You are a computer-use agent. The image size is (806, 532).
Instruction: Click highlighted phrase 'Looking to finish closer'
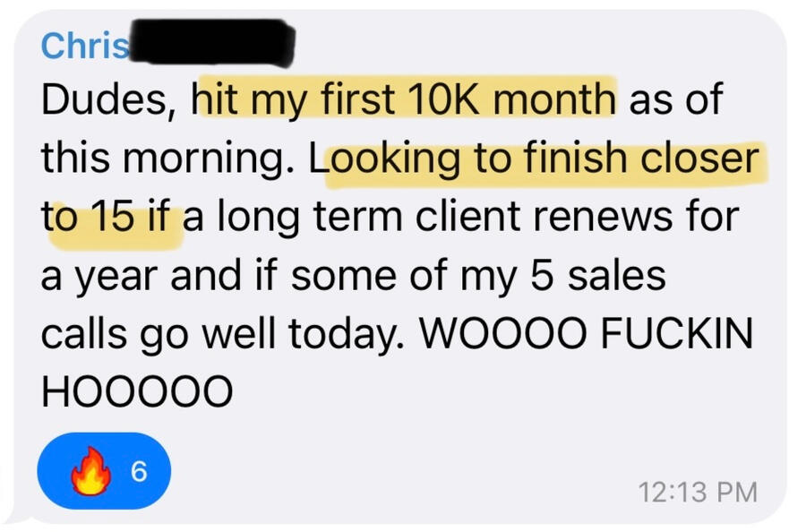544,159
